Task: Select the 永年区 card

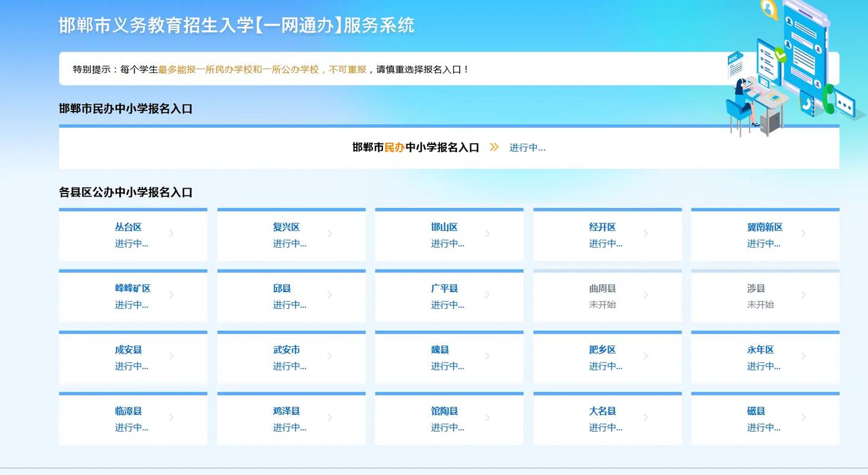Action: coord(759,350)
